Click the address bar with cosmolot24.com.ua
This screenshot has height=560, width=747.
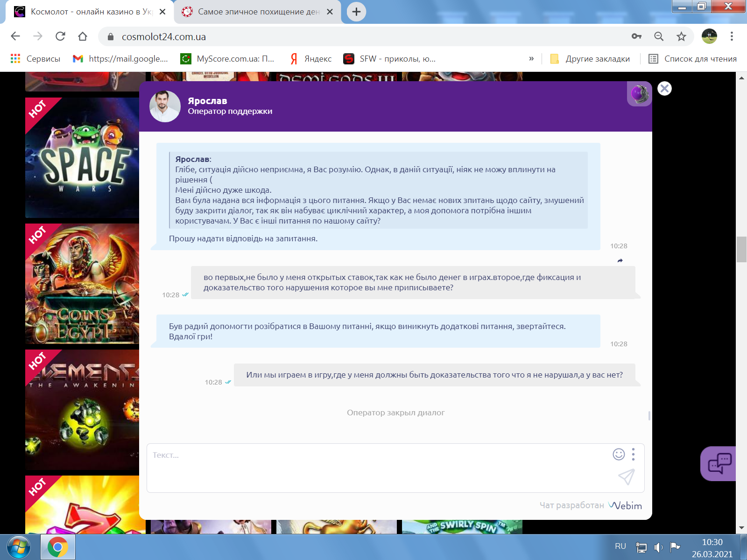point(364,36)
